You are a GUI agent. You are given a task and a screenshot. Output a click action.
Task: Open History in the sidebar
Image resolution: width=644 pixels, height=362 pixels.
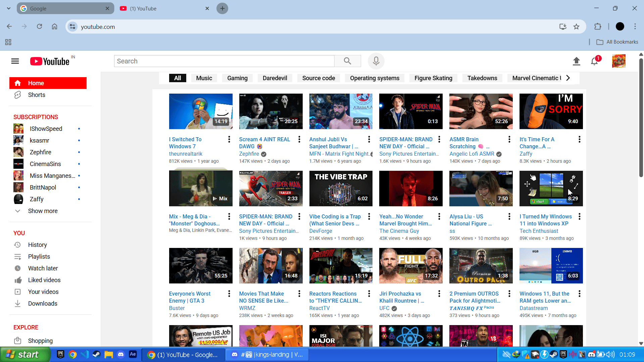coord(37,245)
